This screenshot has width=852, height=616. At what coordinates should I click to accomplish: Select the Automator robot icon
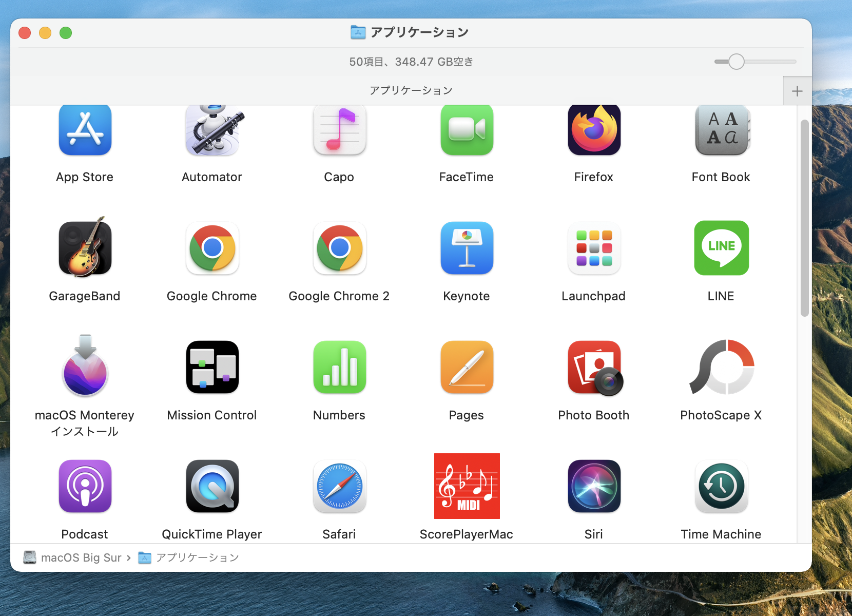[x=212, y=130]
